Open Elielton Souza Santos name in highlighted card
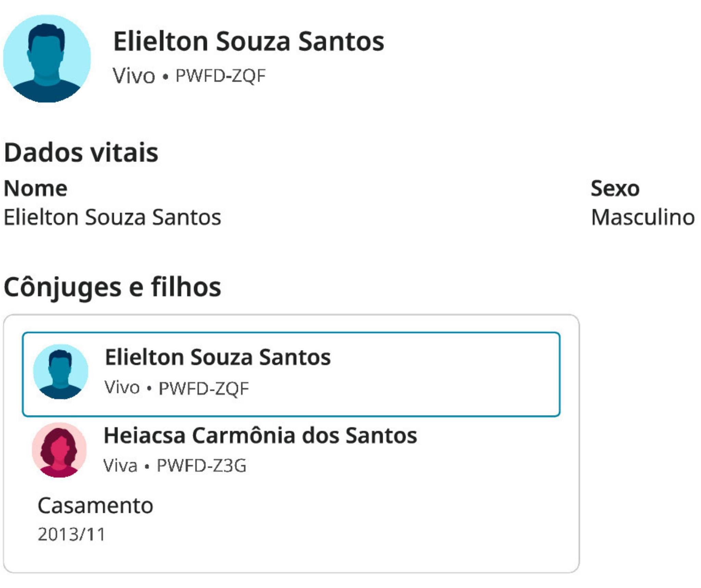 [218, 357]
